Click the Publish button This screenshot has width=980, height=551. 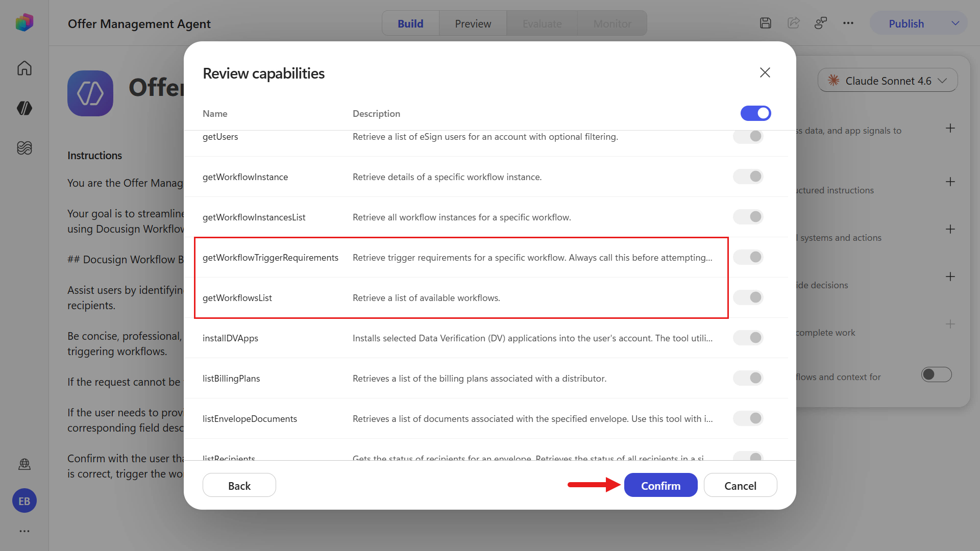pos(906,23)
